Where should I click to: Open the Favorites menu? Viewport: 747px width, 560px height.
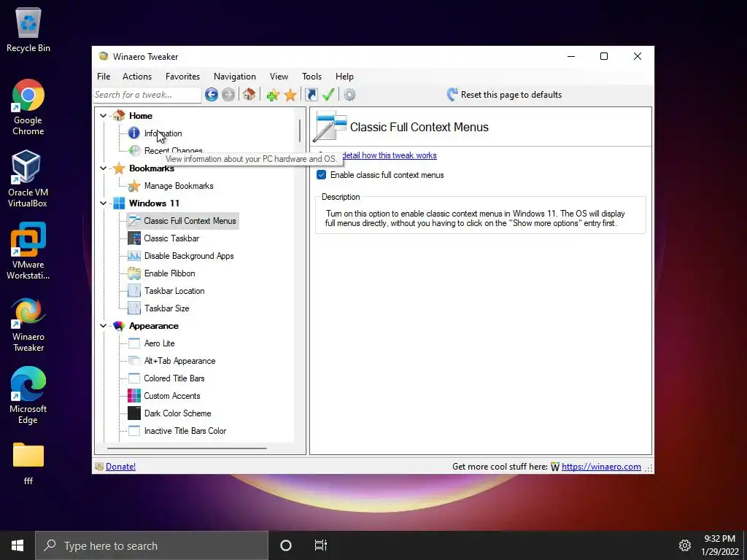coord(182,76)
